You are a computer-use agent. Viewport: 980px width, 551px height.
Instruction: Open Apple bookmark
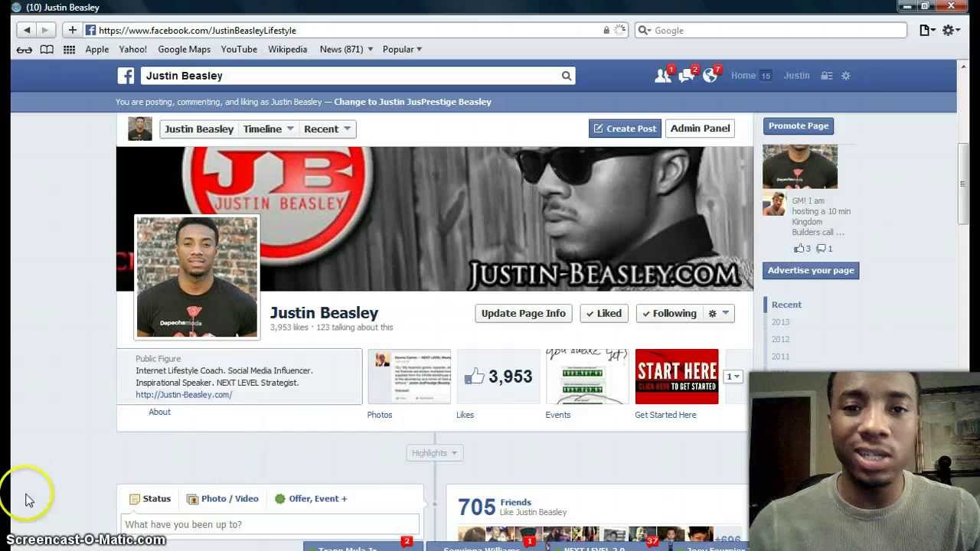pyautogui.click(x=96, y=49)
